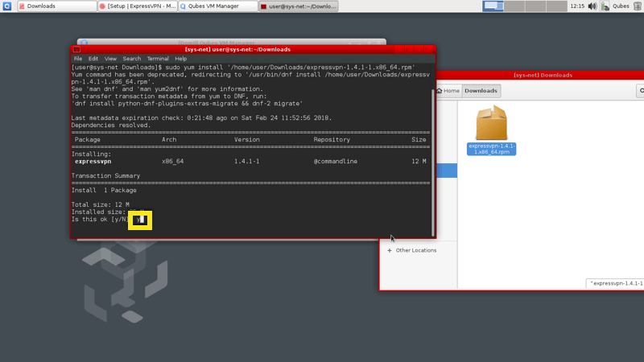The image size is (644, 362).
Task: Switch to the Downloads taskbar window
Action: [x=56, y=6]
